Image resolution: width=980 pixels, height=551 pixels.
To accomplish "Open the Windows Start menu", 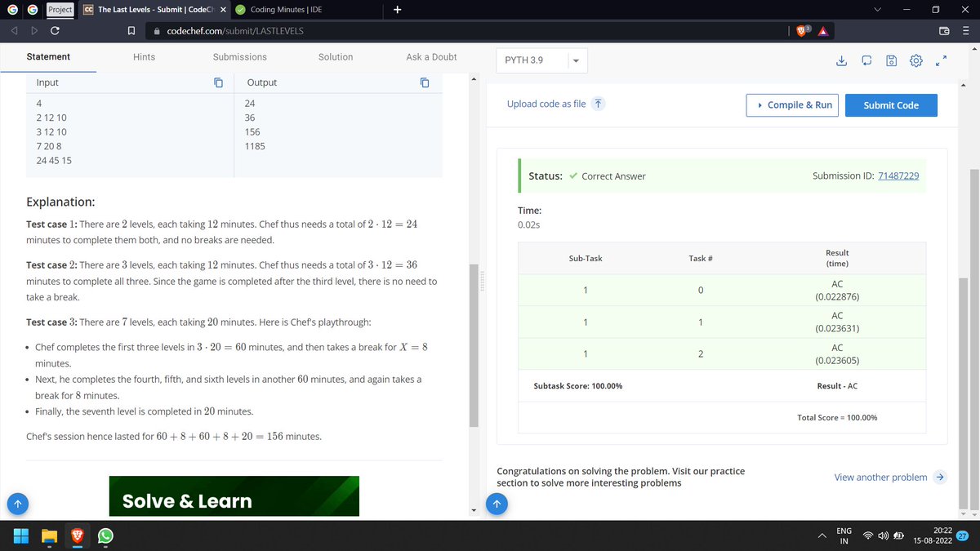I will (x=22, y=536).
